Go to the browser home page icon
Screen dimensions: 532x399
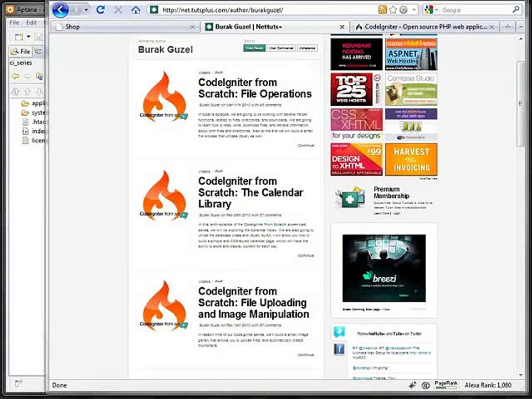pyautogui.click(x=136, y=10)
